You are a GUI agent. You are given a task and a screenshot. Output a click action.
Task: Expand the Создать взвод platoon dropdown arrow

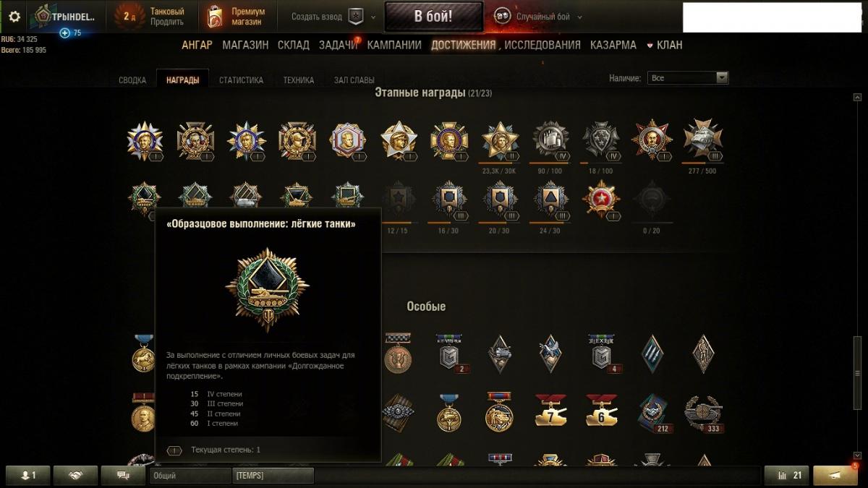tap(373, 17)
